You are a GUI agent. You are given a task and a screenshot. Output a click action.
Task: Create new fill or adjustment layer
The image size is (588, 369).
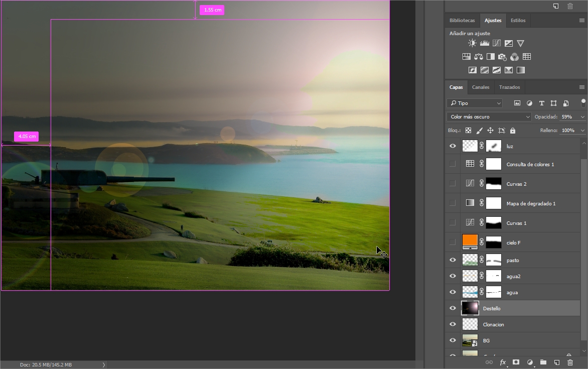[530, 362]
